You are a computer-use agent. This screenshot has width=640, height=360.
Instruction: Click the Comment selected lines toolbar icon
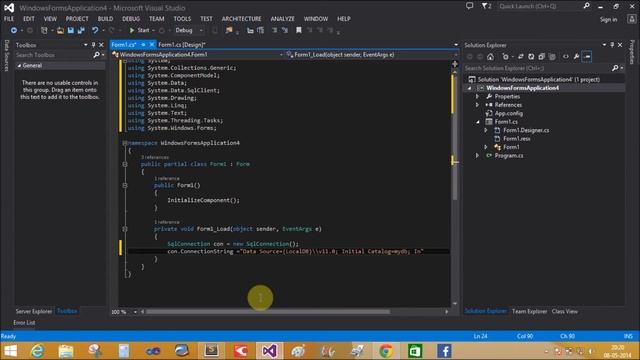click(x=275, y=30)
